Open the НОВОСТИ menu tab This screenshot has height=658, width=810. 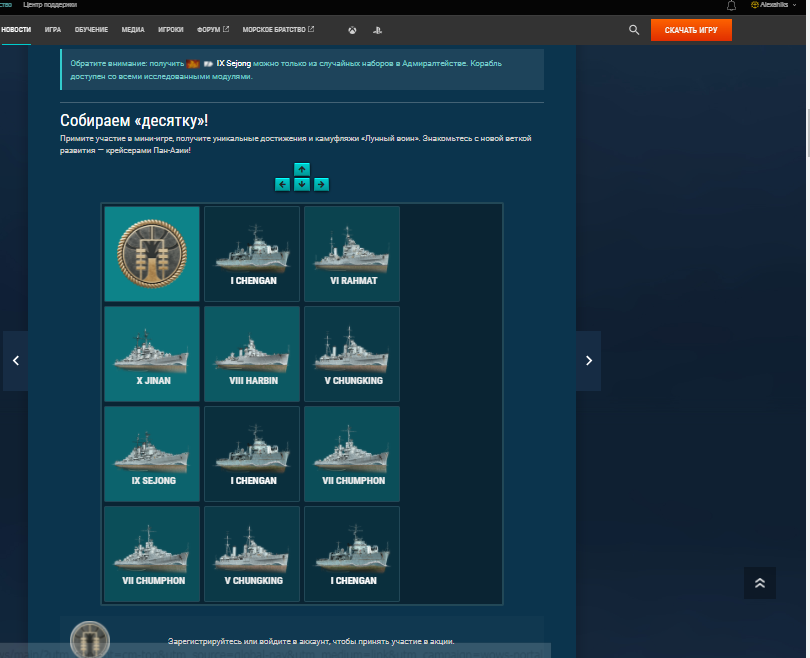pos(16,30)
